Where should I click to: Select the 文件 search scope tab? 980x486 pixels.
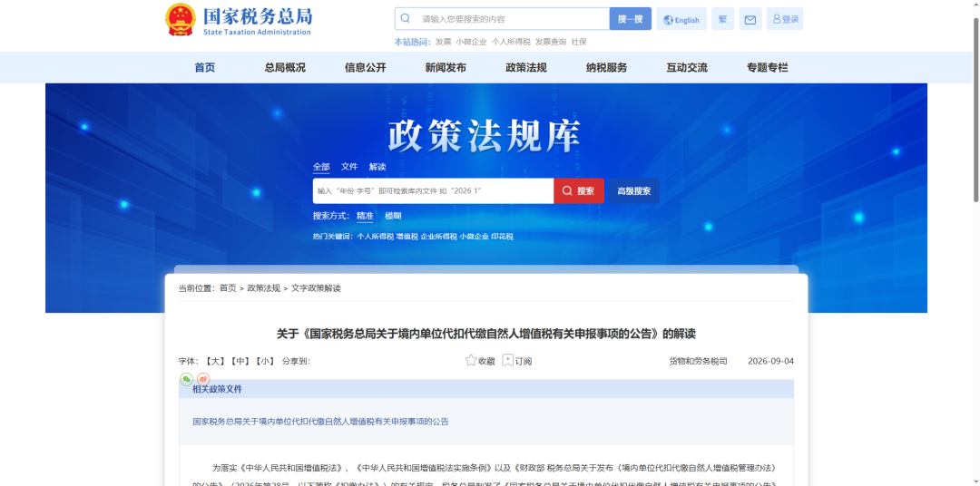(x=349, y=167)
